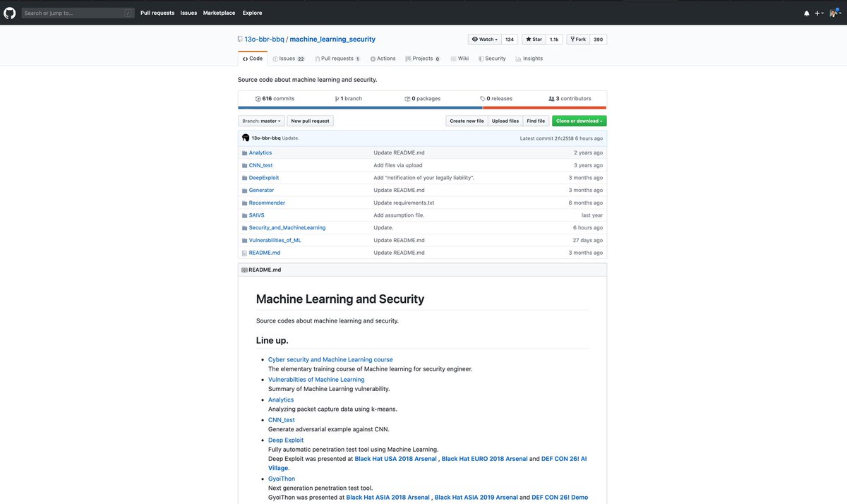Open Issues in top navigation

click(188, 13)
